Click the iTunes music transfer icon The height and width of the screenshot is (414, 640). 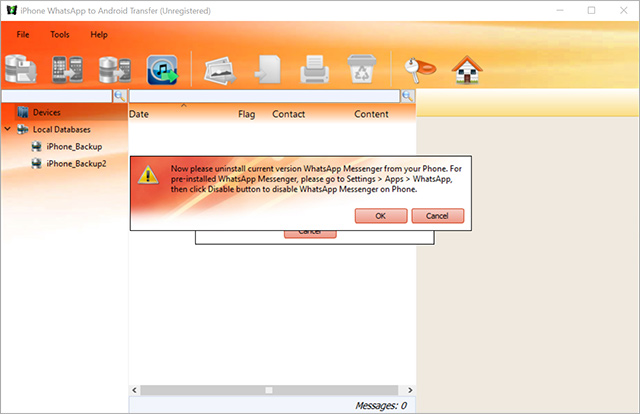coord(163,70)
